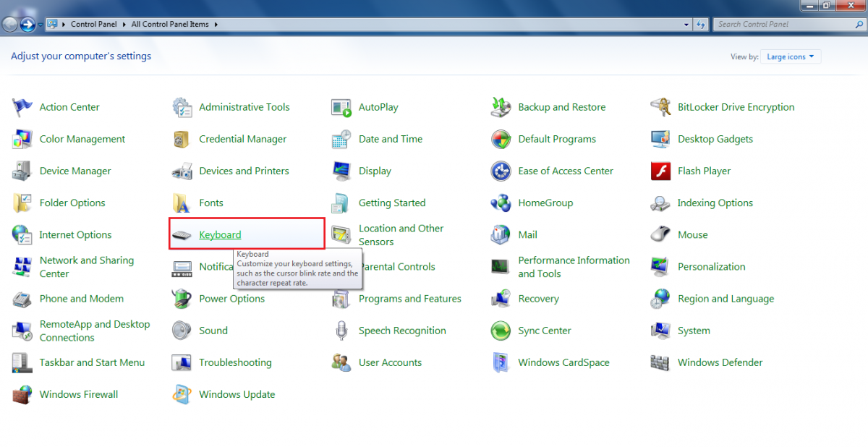Viewport: 868px width, 447px height.
Task: Open the Sync Center icon
Action: (501, 331)
